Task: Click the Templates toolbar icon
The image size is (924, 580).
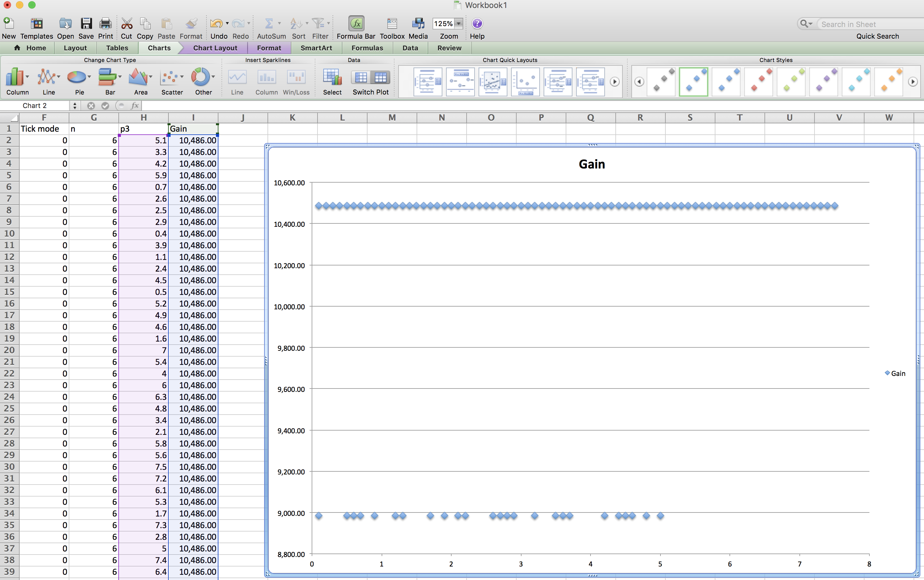Action: (37, 24)
